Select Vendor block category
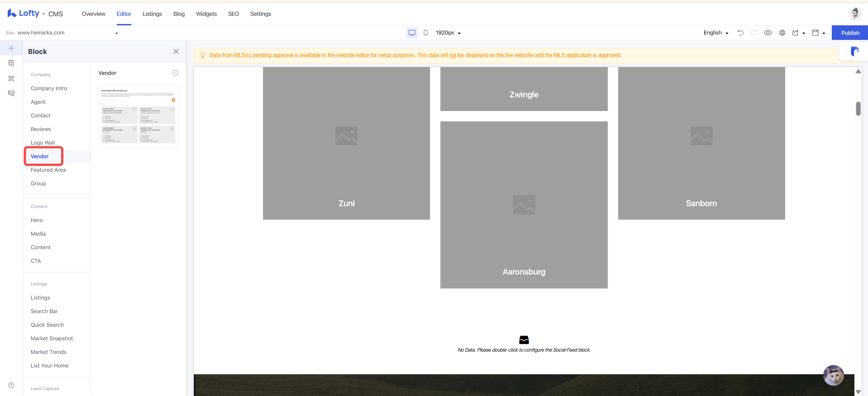868x396 pixels. [x=39, y=156]
